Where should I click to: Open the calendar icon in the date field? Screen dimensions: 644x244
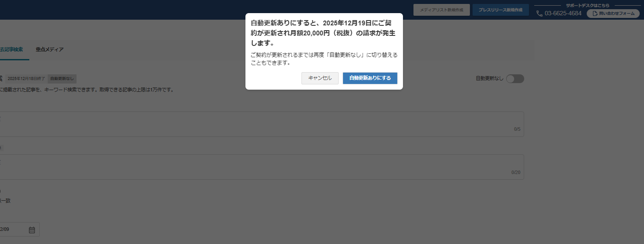click(32, 230)
